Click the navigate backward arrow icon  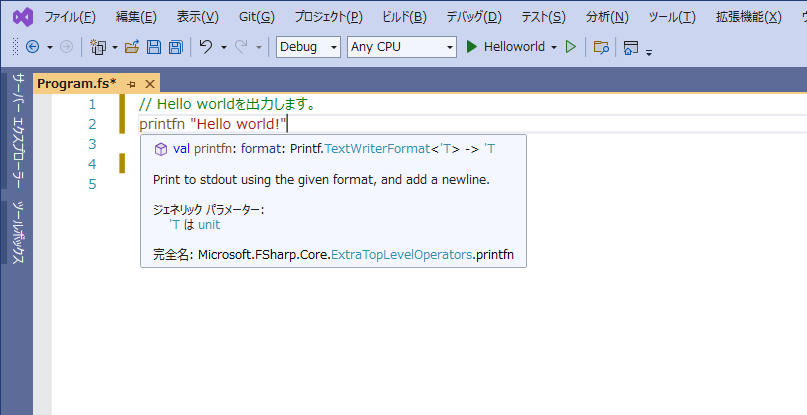31,47
